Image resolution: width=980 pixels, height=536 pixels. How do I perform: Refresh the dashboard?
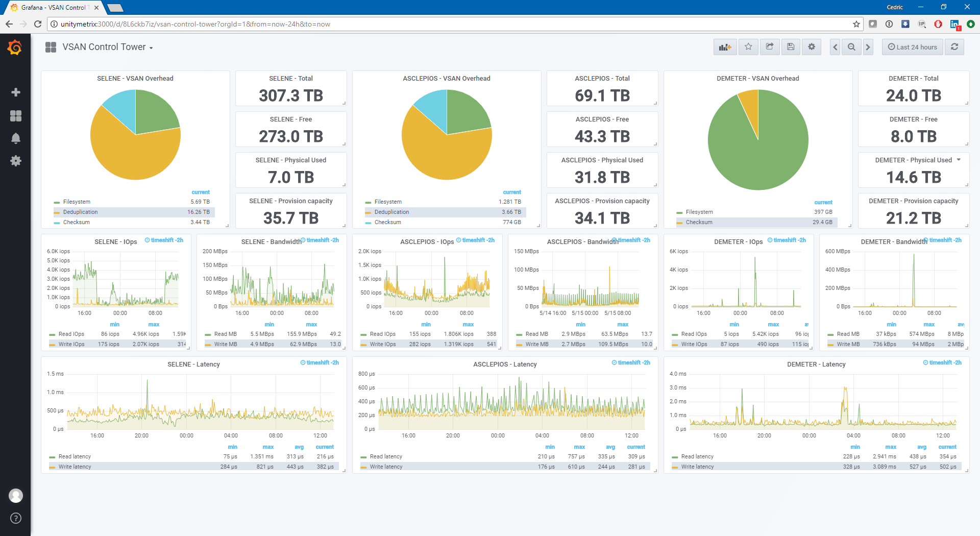point(954,47)
